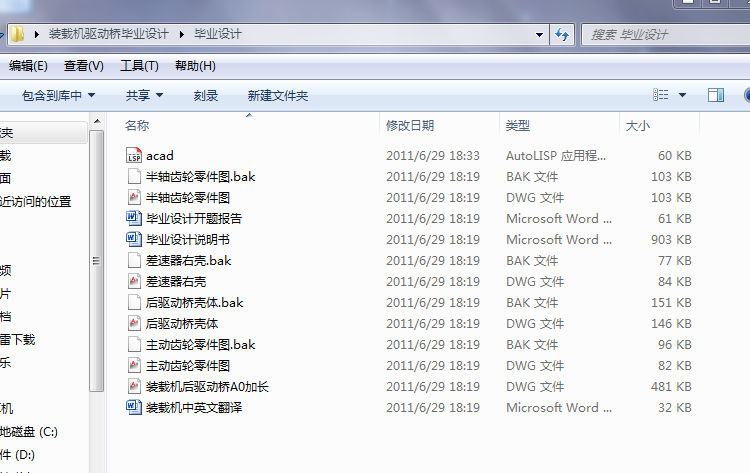Open the 查看(V) menu

84,66
